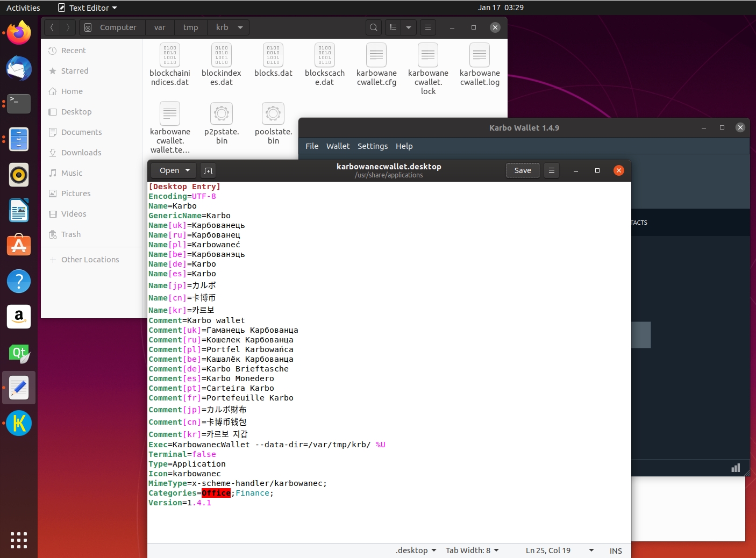
Task: Expand the view options dropdown in Files
Action: pos(409,27)
